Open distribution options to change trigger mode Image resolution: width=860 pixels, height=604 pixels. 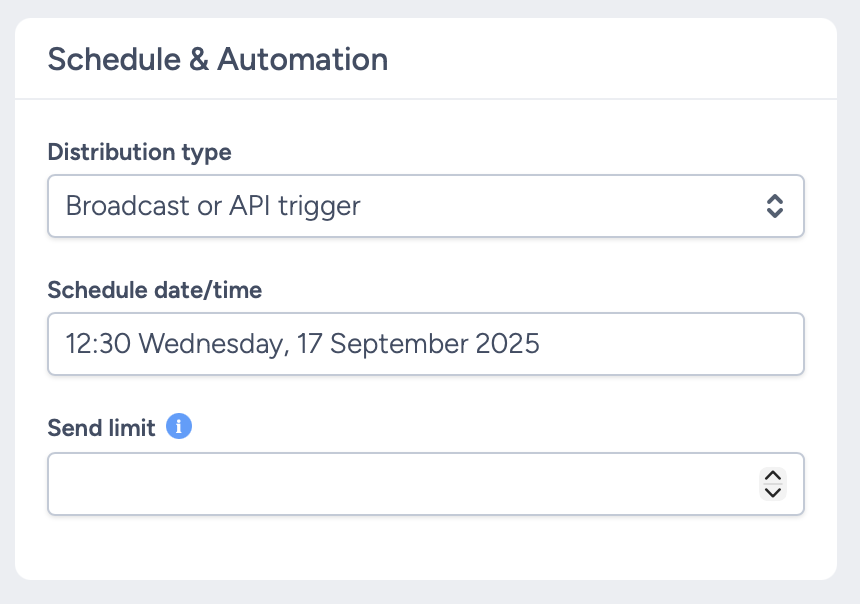coord(425,206)
